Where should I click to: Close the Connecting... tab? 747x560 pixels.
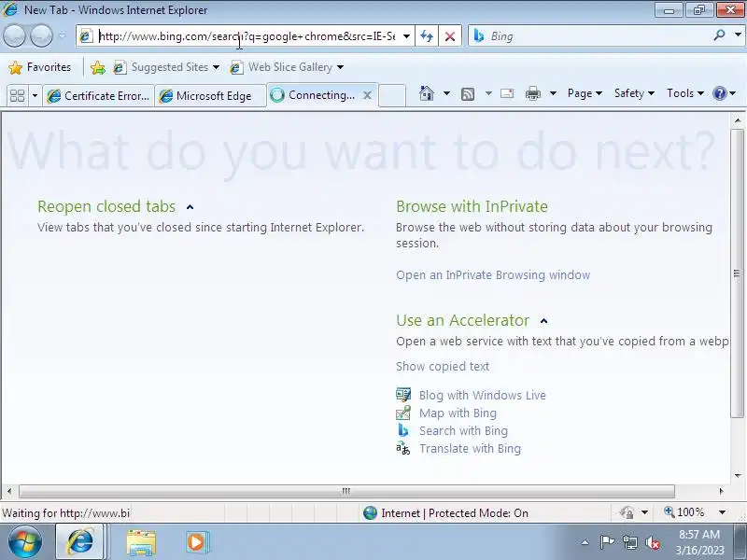367,95
